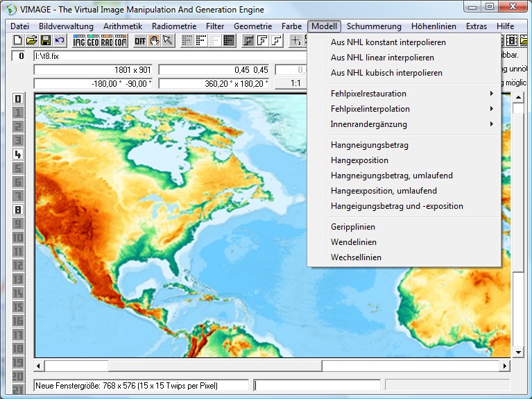The height and width of the screenshot is (399, 532).
Task: Click the horizontal scrollbar thumb below the map
Action: coord(76,366)
